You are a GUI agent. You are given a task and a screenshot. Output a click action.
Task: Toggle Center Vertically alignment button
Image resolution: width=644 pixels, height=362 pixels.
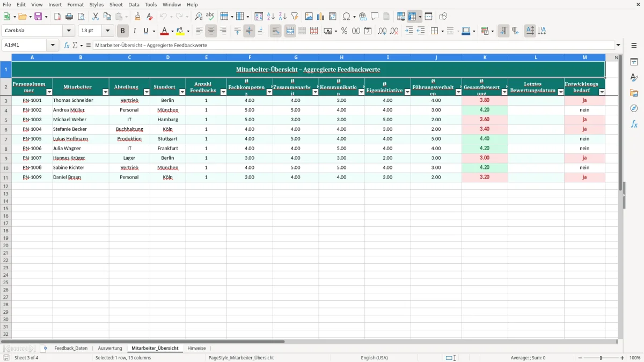click(x=249, y=31)
